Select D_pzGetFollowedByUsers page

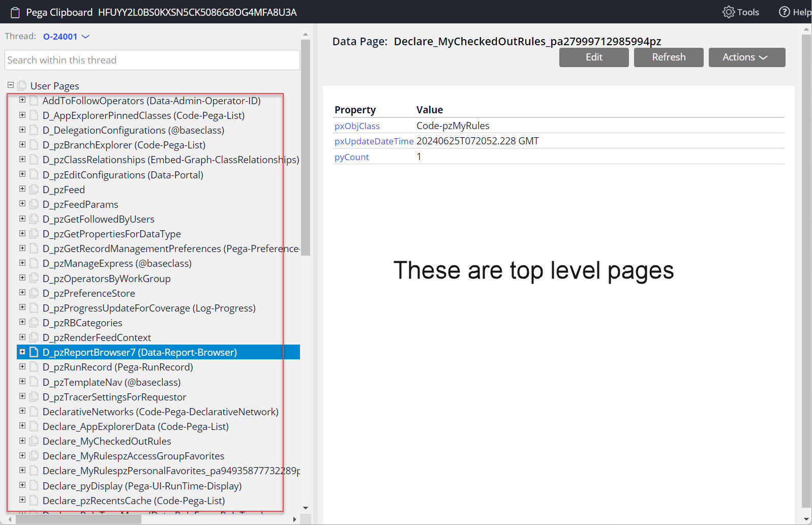tap(98, 219)
